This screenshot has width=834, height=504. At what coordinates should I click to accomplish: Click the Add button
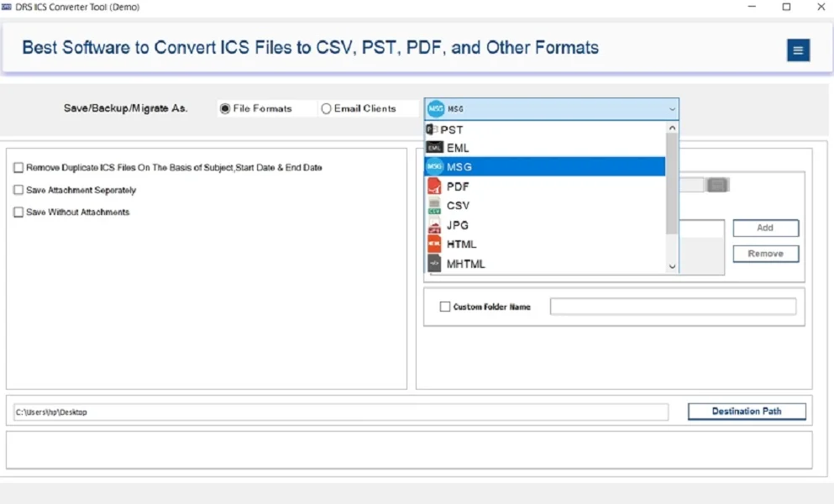click(x=765, y=228)
